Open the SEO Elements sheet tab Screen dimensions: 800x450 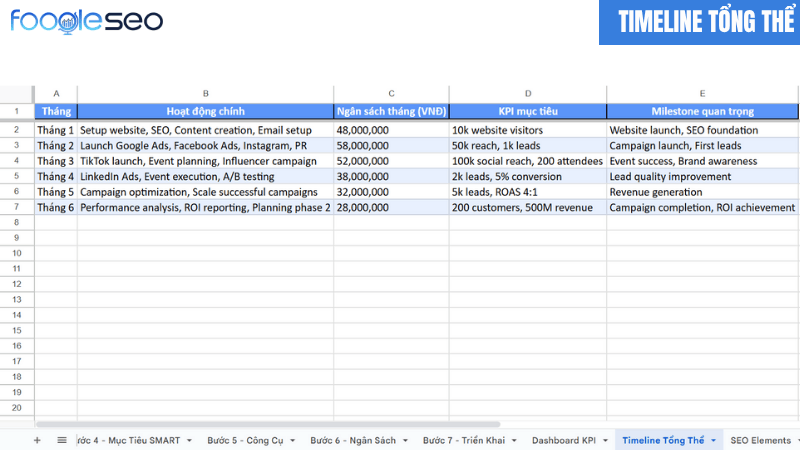760,440
